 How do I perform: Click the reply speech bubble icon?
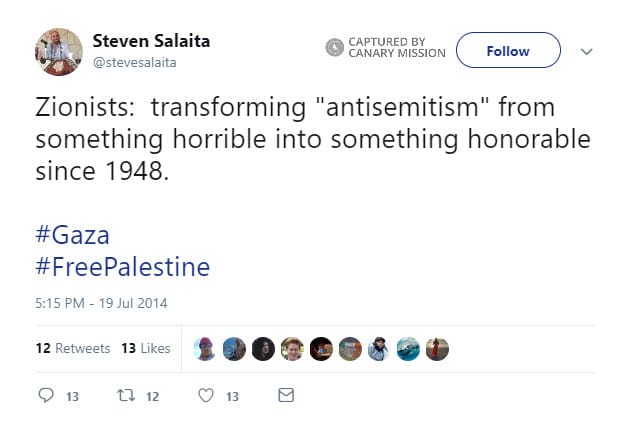[45, 396]
